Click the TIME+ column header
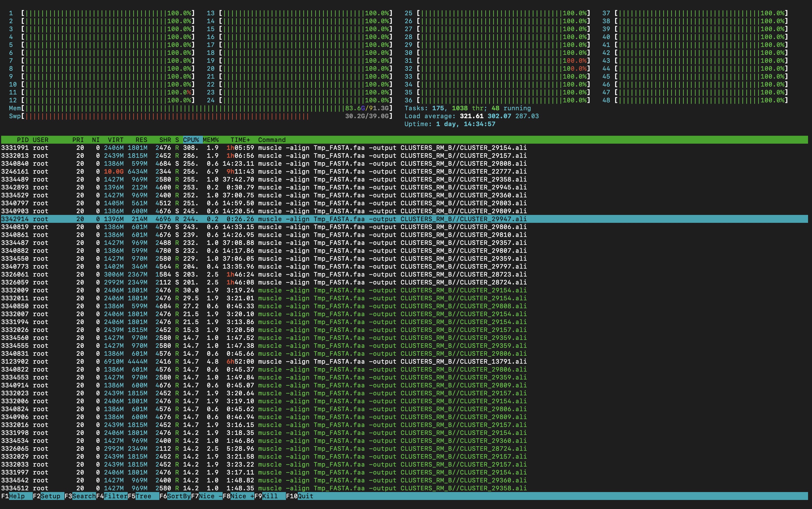The height and width of the screenshot is (509, 812). 240,140
